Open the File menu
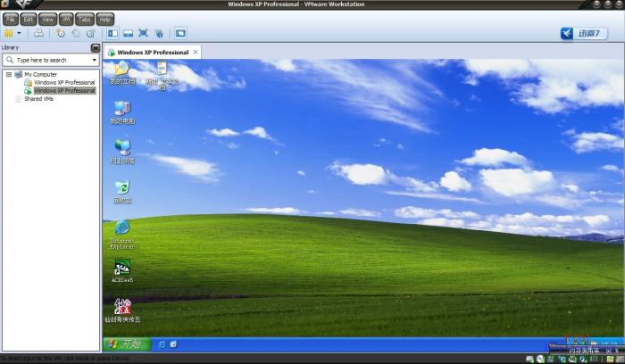Screen dimensions: 625x364 [x=11, y=19]
